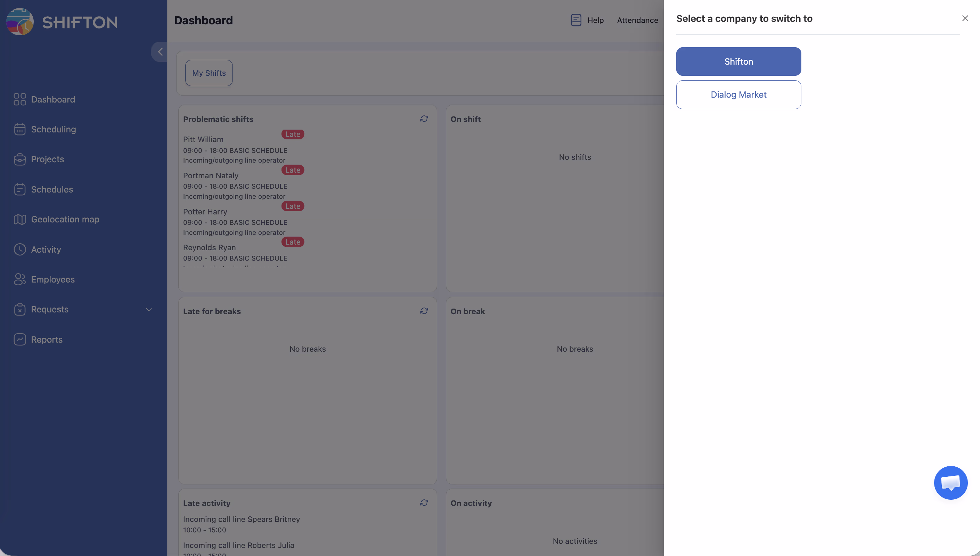Click the Geolocation map sidebar icon
The height and width of the screenshot is (556, 980).
click(x=20, y=219)
